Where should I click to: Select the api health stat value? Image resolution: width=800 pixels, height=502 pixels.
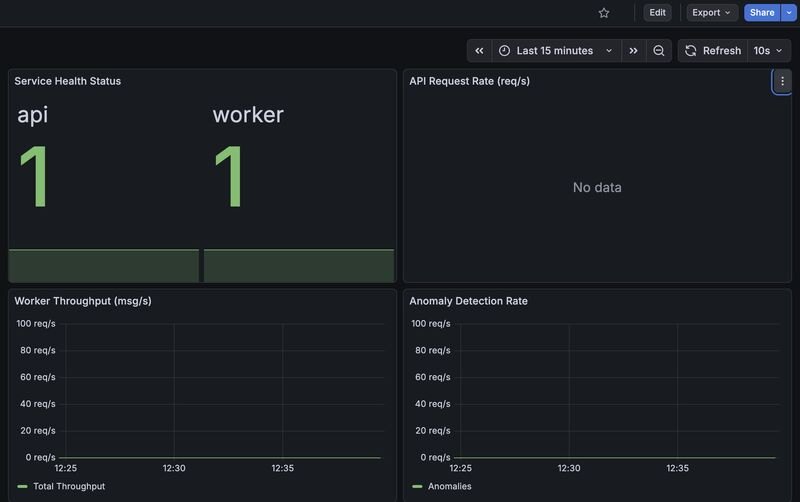pyautogui.click(x=34, y=175)
